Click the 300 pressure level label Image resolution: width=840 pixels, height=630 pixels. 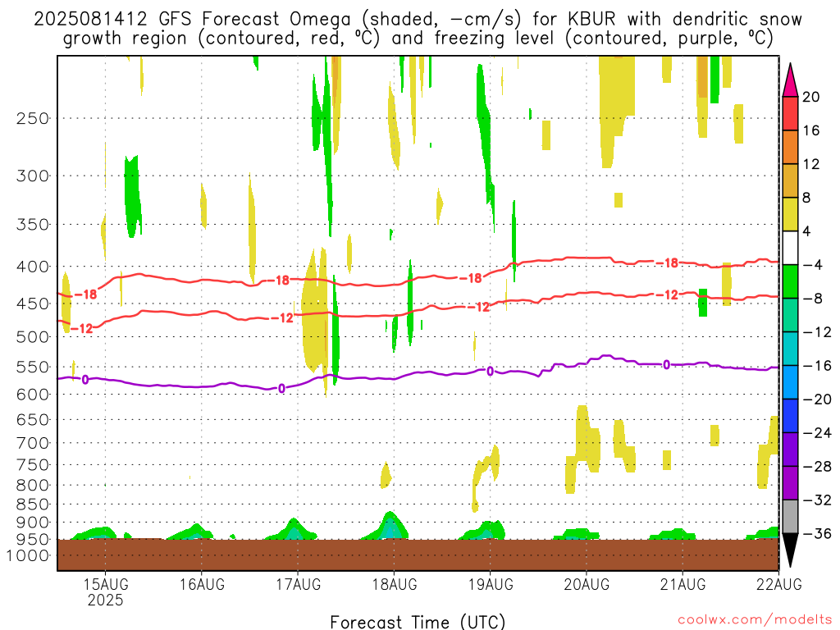click(x=33, y=176)
